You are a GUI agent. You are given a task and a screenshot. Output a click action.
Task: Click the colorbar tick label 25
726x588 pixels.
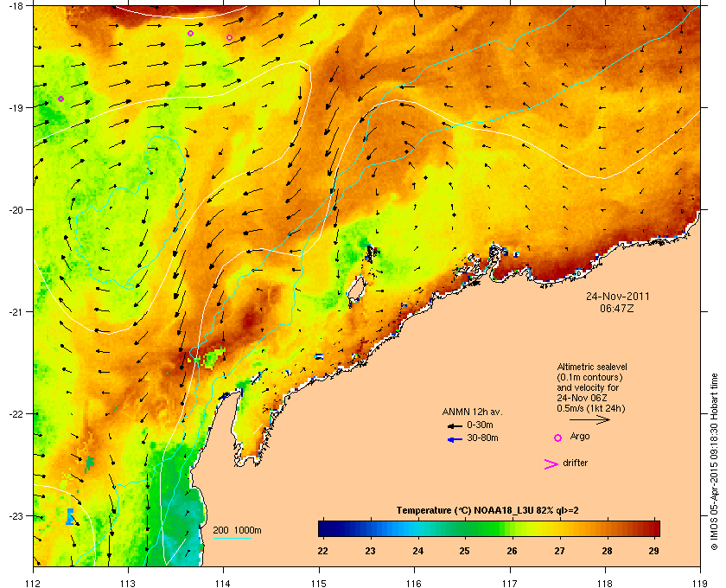pyautogui.click(x=464, y=551)
